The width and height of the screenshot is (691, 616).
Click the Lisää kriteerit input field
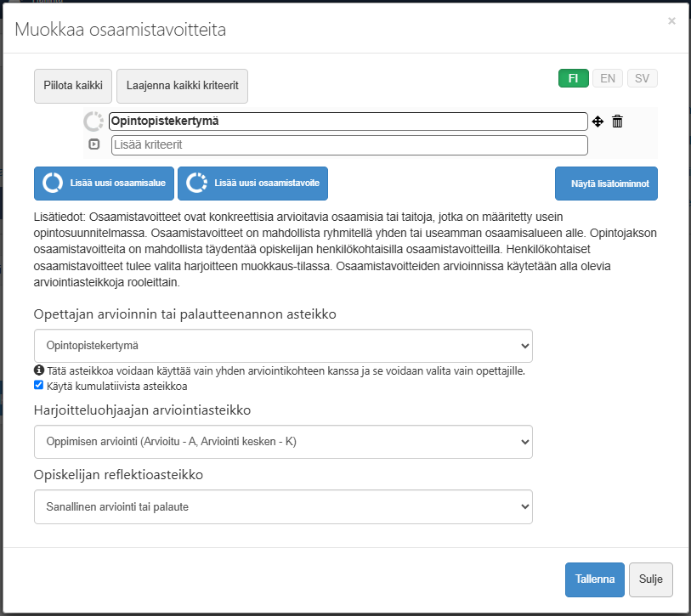point(348,145)
